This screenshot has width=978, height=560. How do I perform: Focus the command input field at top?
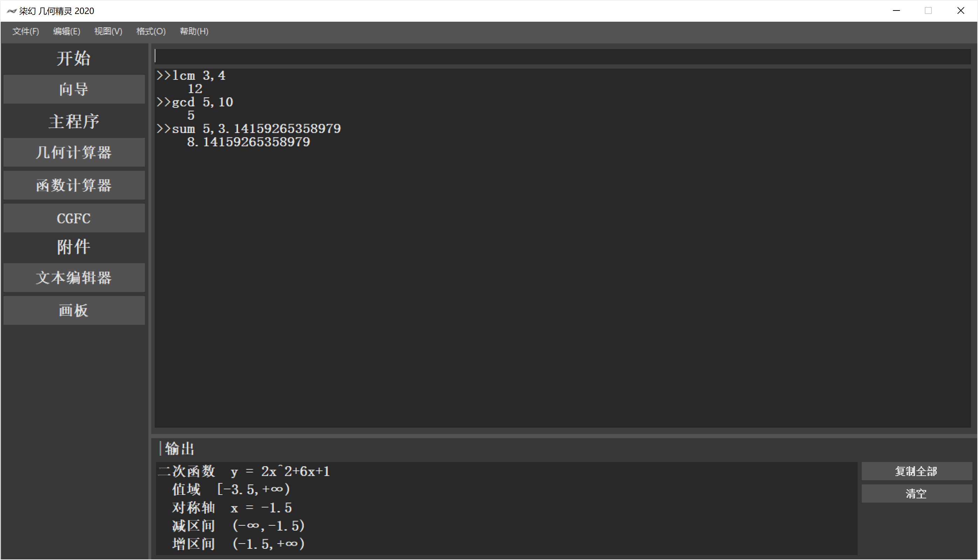pyautogui.click(x=562, y=57)
